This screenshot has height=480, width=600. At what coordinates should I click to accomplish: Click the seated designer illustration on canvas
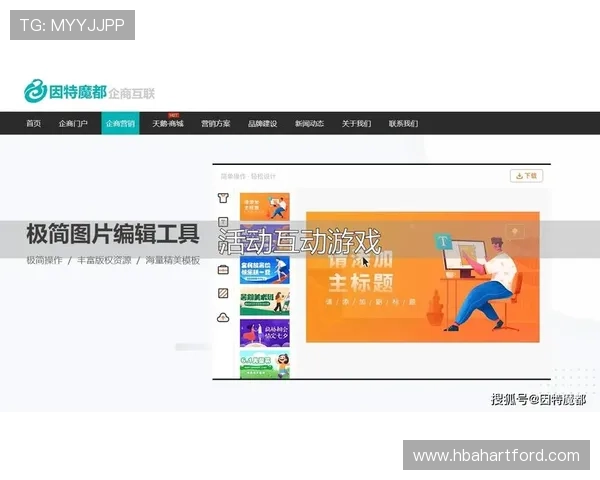coord(482,283)
